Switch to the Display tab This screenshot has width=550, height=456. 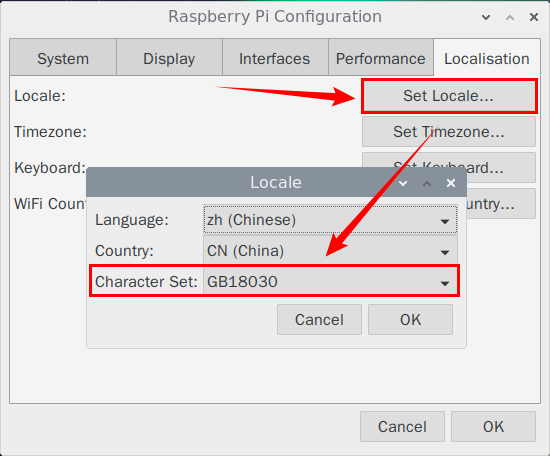point(169,59)
